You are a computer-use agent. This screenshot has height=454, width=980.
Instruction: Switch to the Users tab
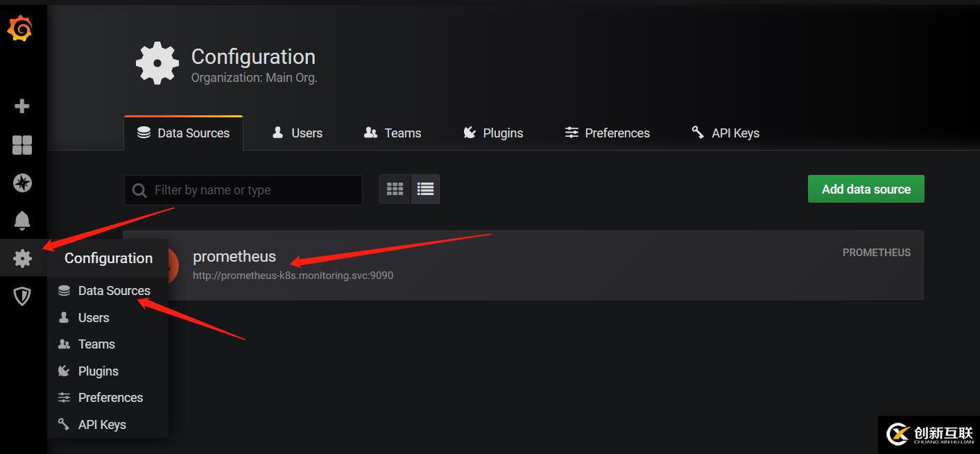pos(298,133)
